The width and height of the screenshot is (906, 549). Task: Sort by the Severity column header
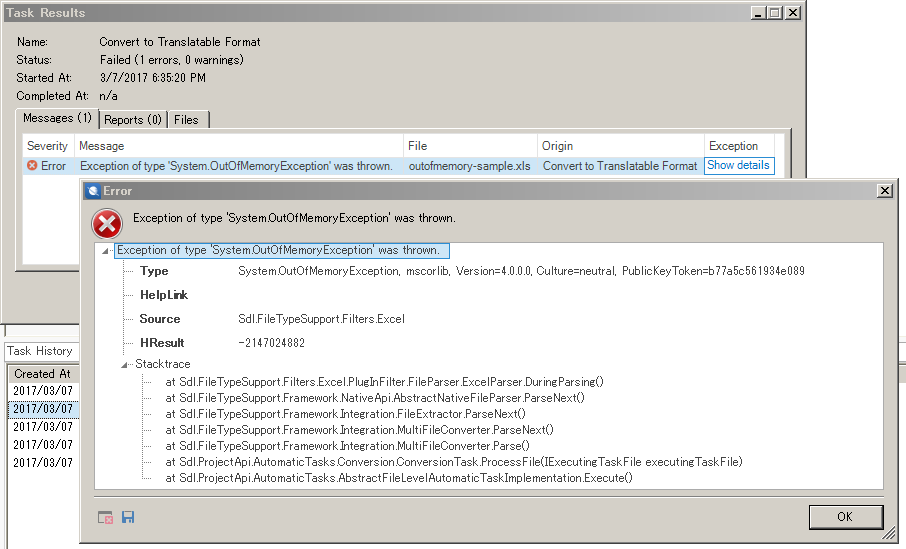(49, 146)
